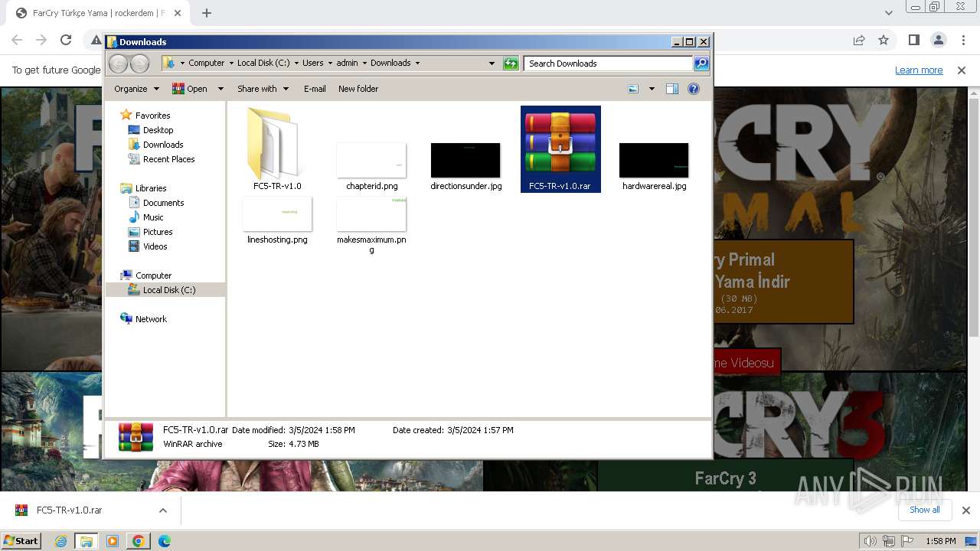Click the Explorer Back navigation arrow

(118, 64)
